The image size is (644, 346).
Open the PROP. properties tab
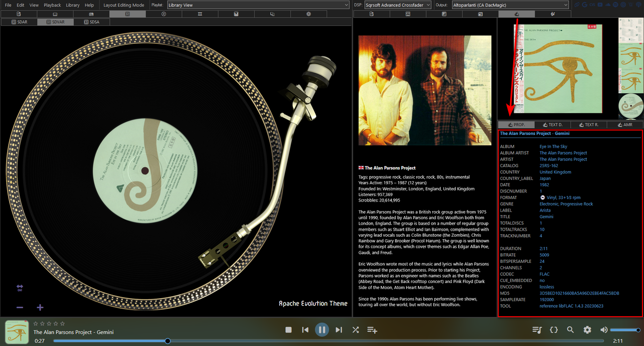point(516,124)
